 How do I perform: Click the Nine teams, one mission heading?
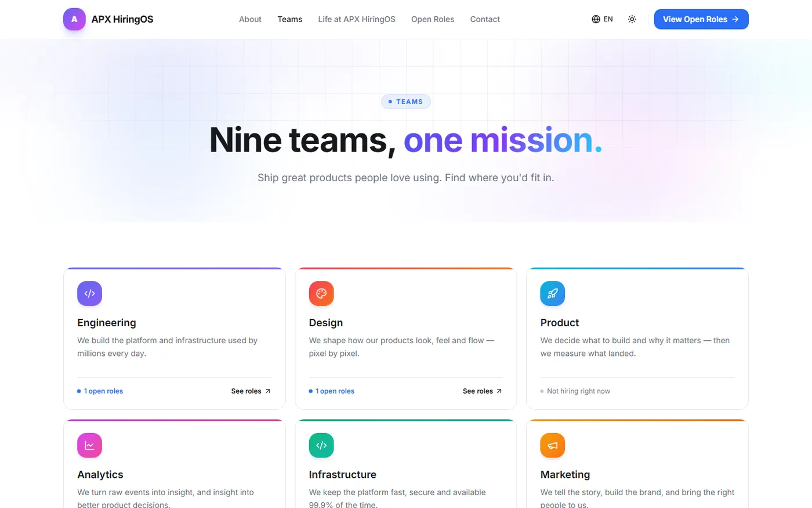[x=406, y=140]
